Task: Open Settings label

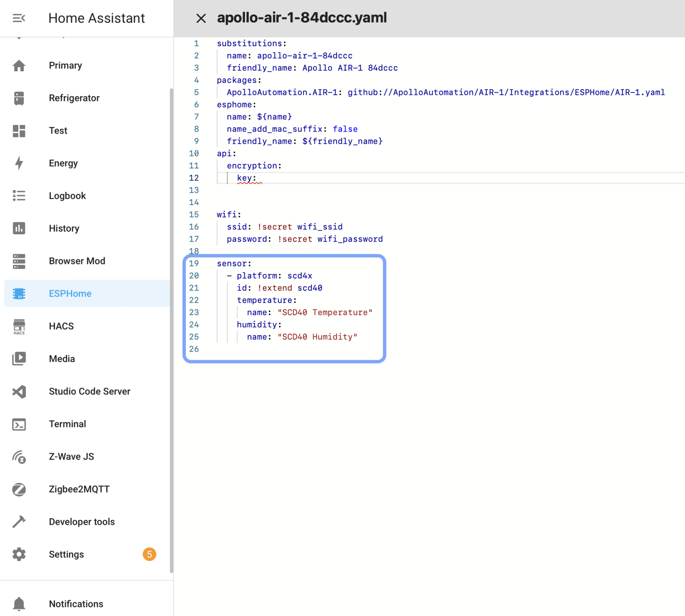Action: pos(66,554)
